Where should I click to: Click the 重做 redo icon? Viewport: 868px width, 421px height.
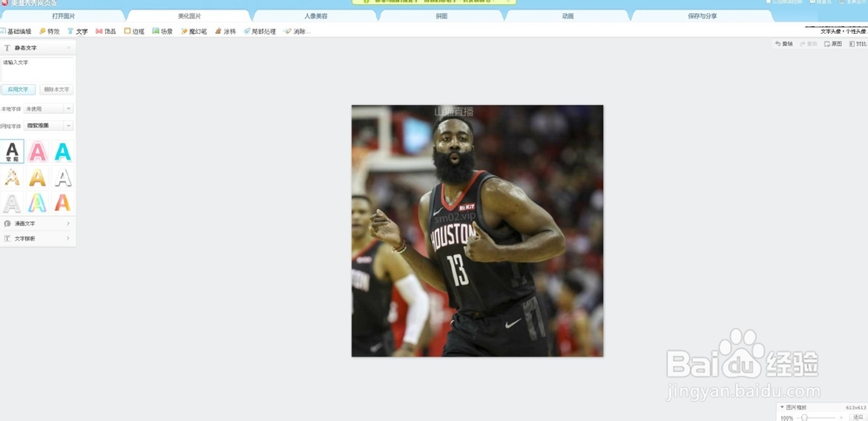(808, 43)
